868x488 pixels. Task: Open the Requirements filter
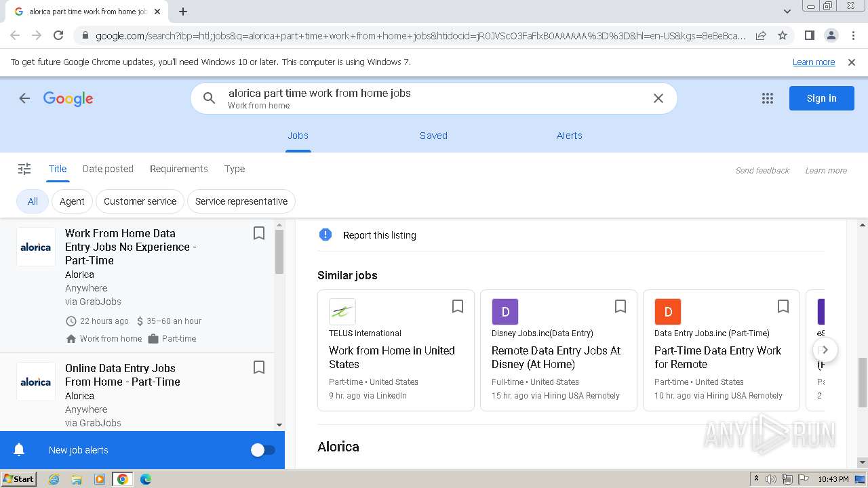(179, 169)
